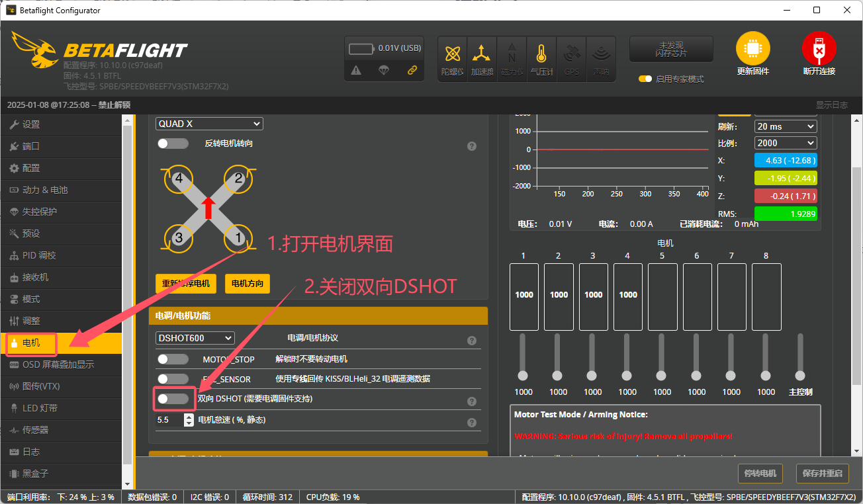
Task: Open the PID Tuning (PID 调校) tab
Action: click(x=61, y=255)
